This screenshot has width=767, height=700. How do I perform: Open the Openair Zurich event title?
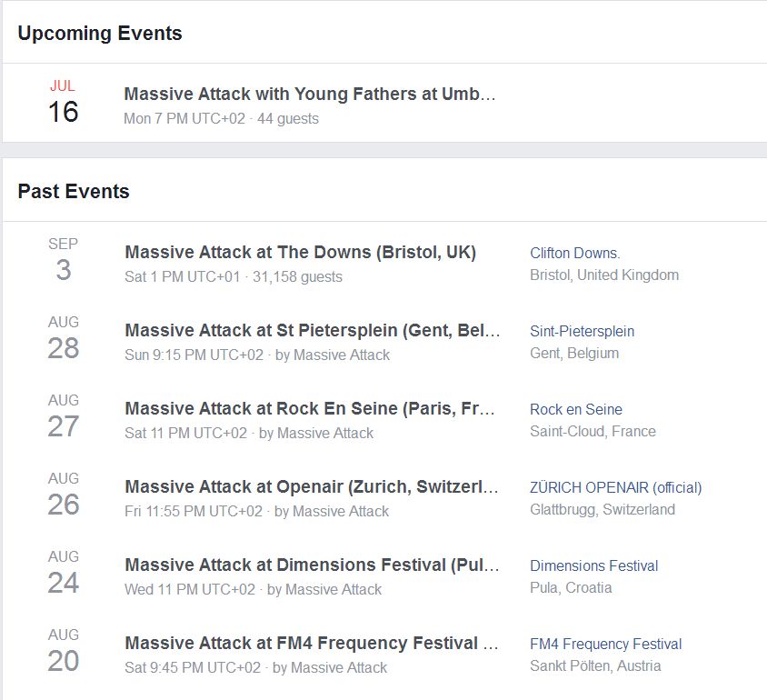pos(312,486)
